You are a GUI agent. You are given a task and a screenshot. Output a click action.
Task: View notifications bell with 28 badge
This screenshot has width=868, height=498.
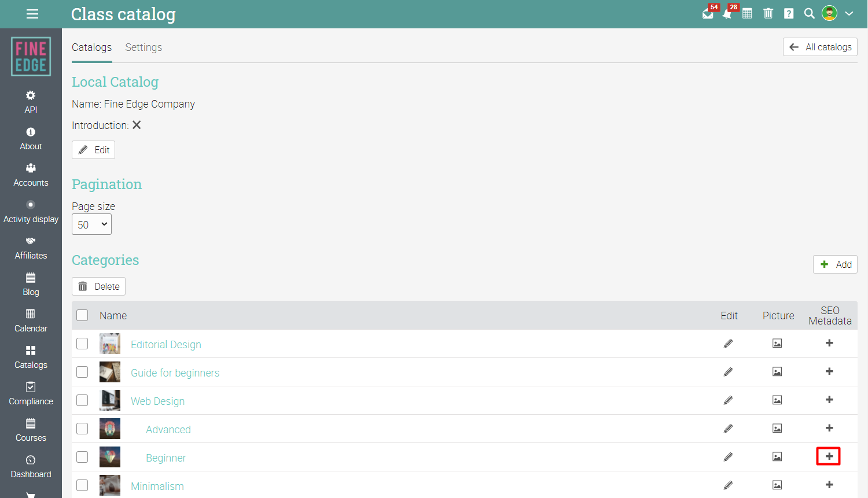(729, 13)
